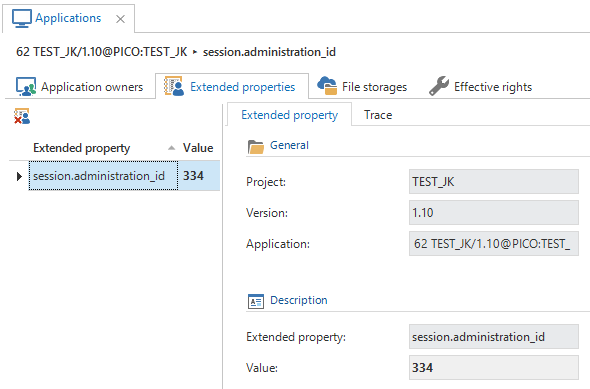Image resolution: width=590 pixels, height=389 pixels.
Task: Select the Extended property sub-tab
Action: (x=289, y=115)
